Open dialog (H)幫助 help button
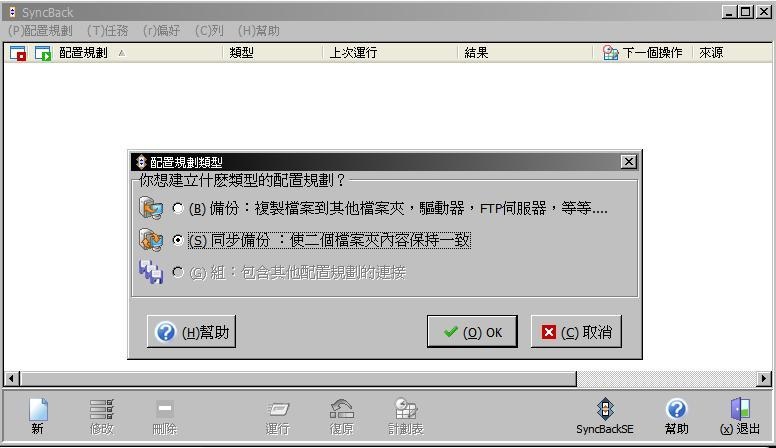Screen dimensions: 776x448 point(191,332)
